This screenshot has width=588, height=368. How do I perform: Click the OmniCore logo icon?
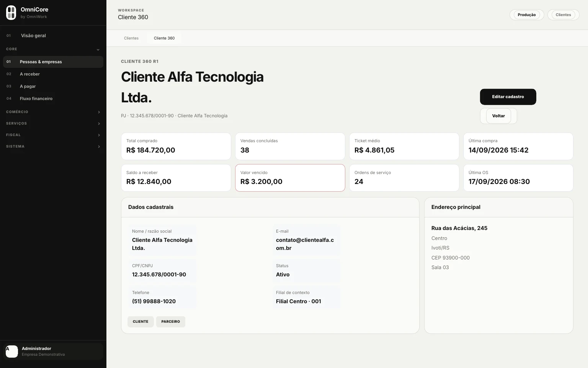point(11,13)
